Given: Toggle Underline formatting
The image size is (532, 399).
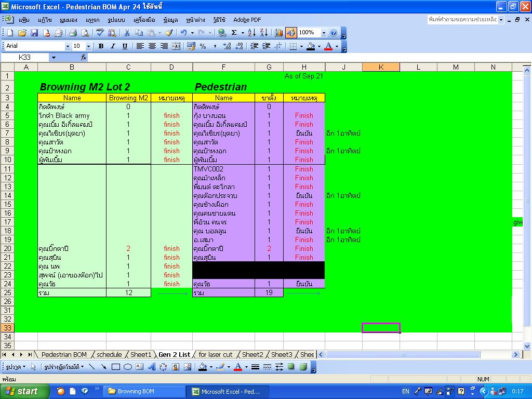Looking at the screenshot, I should (125, 46).
